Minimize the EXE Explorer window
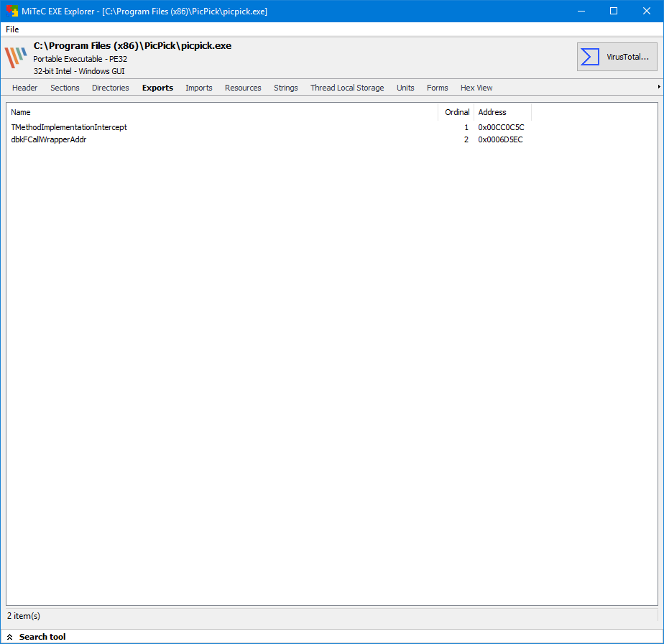 (x=581, y=11)
